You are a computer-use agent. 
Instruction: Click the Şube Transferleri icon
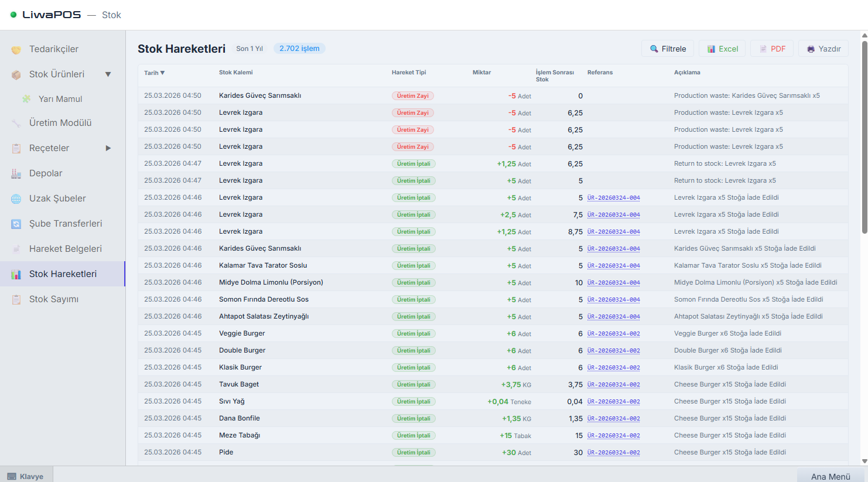pos(16,224)
